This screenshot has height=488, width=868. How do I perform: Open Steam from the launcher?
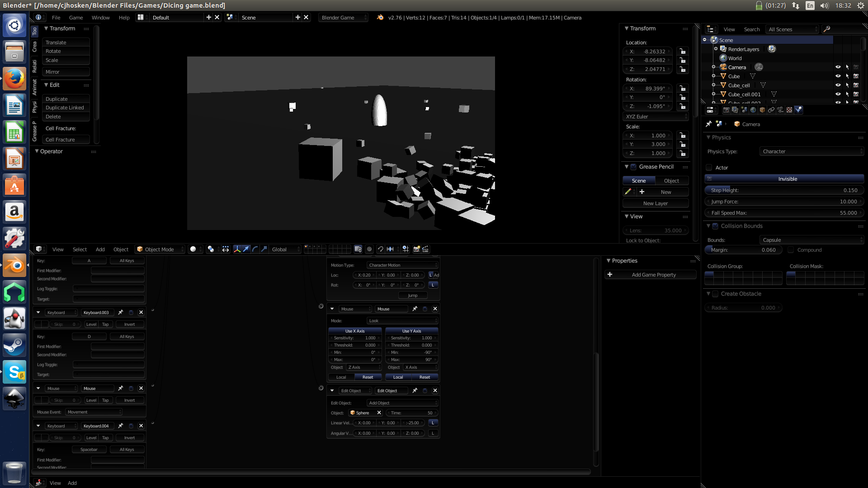point(14,345)
